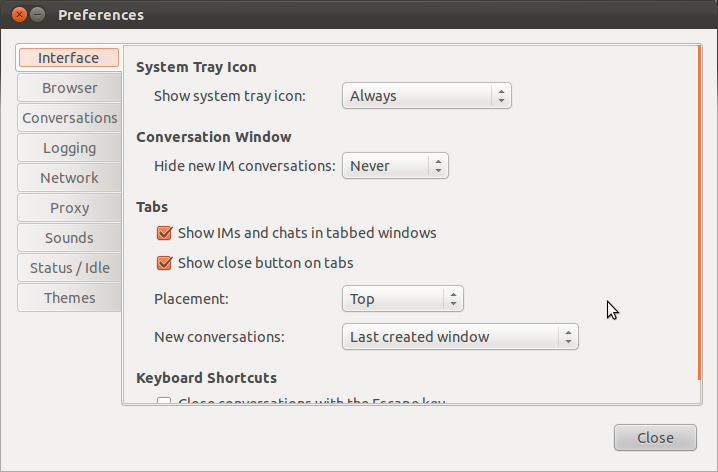Select the Network tab
Screen dimensions: 718x472
(x=69, y=178)
